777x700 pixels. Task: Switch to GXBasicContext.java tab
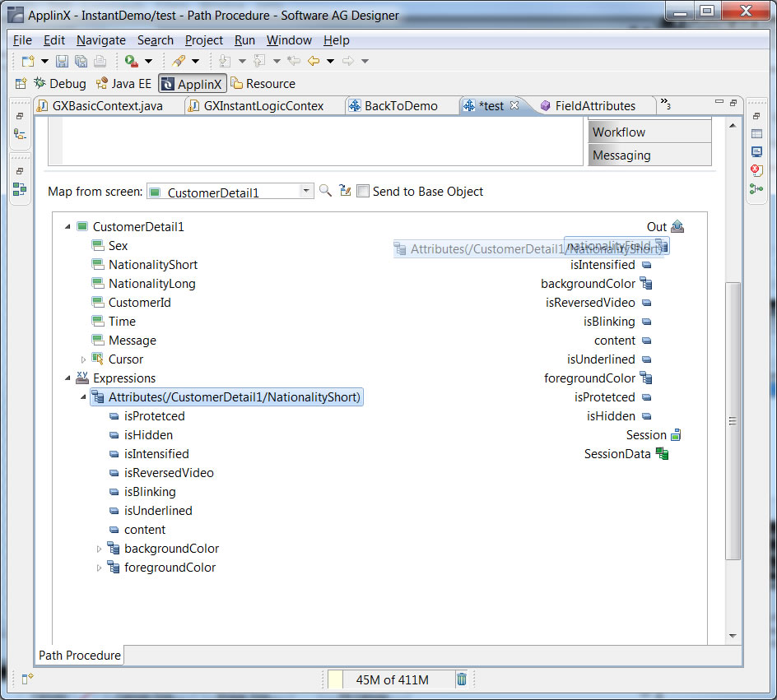(x=107, y=106)
